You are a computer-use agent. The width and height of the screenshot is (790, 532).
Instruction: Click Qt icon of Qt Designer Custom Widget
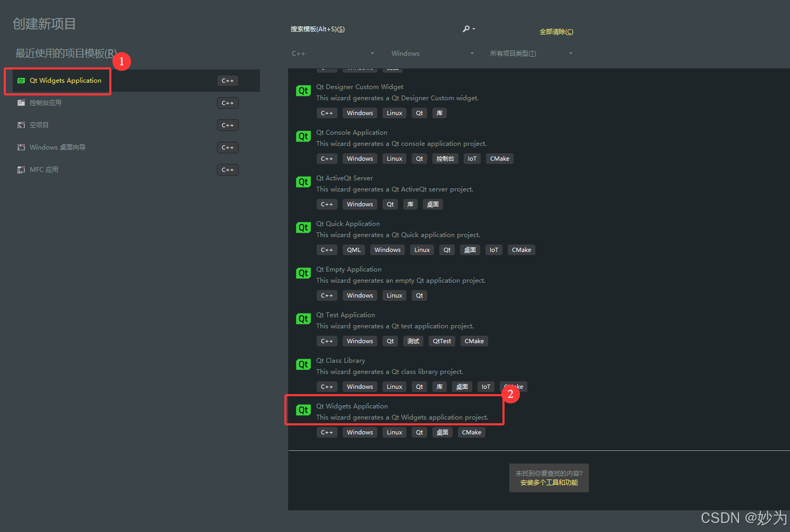click(x=303, y=91)
